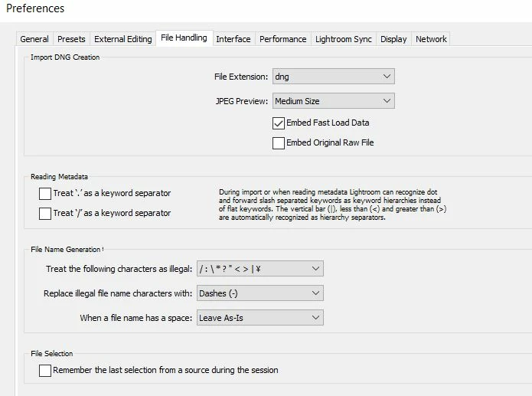Screen dimensions: 532x396
Task: Click the 'JPEG Preview:' label
Action: pyautogui.click(x=242, y=101)
